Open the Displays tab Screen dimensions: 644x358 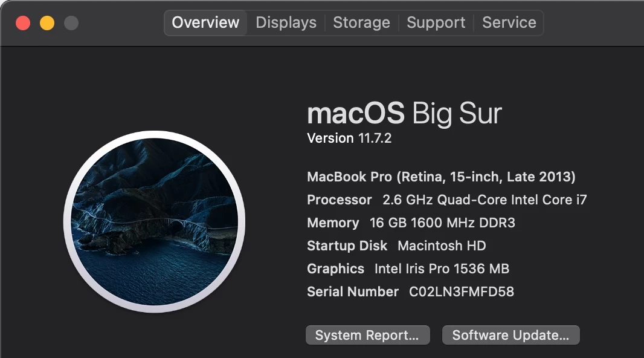[286, 22]
